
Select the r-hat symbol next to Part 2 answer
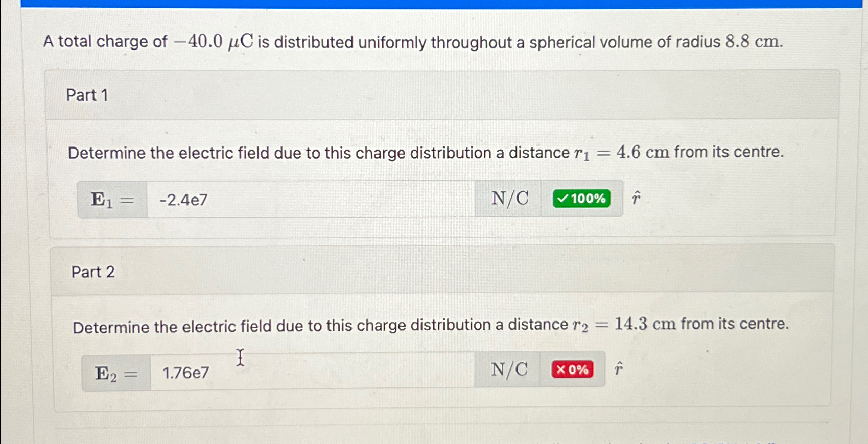(x=618, y=368)
